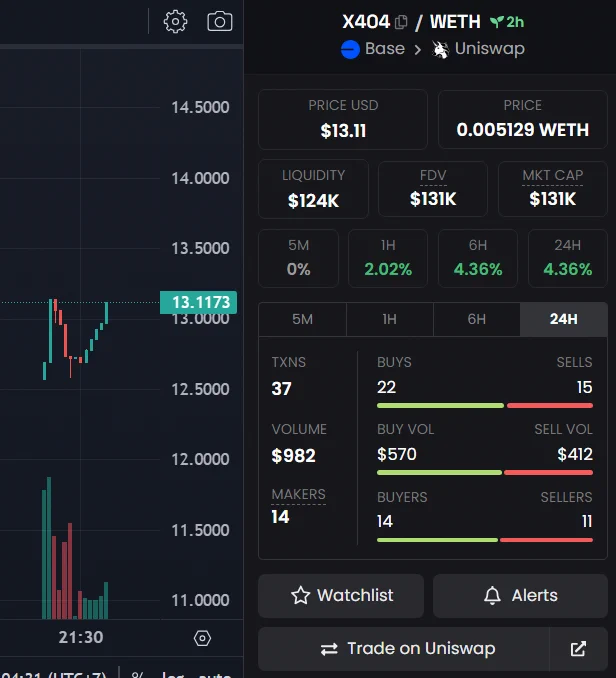Click the star icon on Watchlist
The width and height of the screenshot is (616, 678).
coord(300,595)
